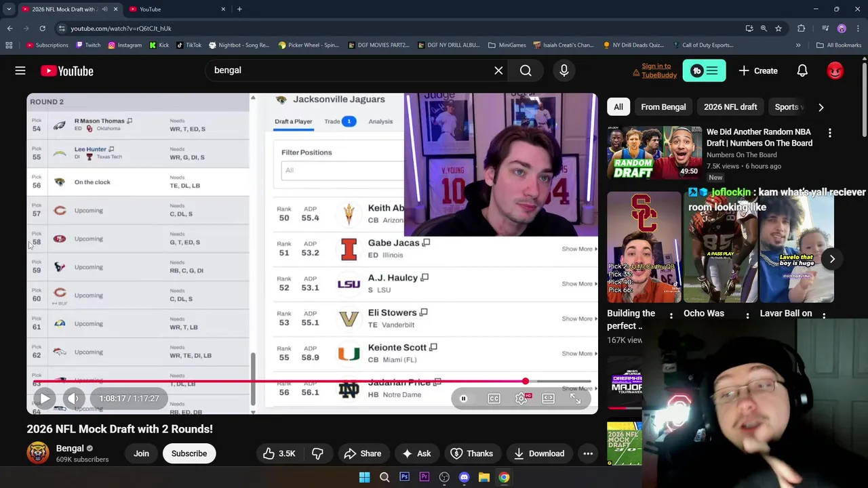This screenshot has width=868, height=488.
Task: Mute the video with the speaker icon
Action: 73,399
